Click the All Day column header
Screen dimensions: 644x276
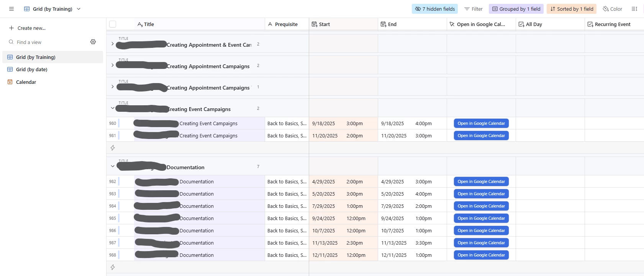[551, 24]
